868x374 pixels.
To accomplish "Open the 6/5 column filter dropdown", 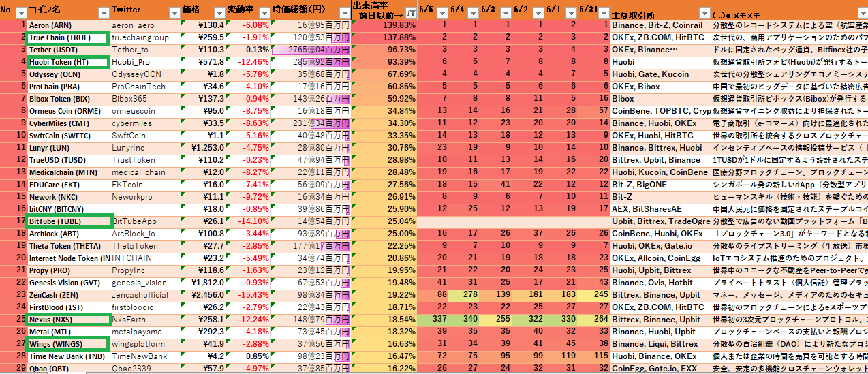I will pyautogui.click(x=441, y=13).
